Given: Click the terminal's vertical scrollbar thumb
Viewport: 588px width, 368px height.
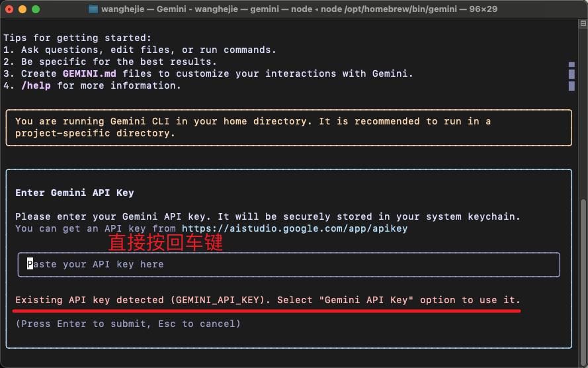Looking at the screenshot, I should pyautogui.click(x=582, y=278).
